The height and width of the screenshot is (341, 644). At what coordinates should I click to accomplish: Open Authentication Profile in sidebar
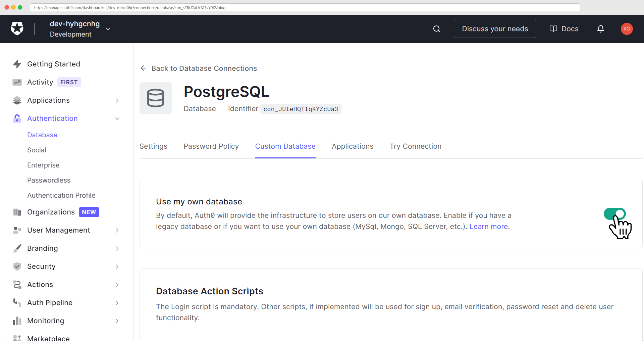[61, 195]
